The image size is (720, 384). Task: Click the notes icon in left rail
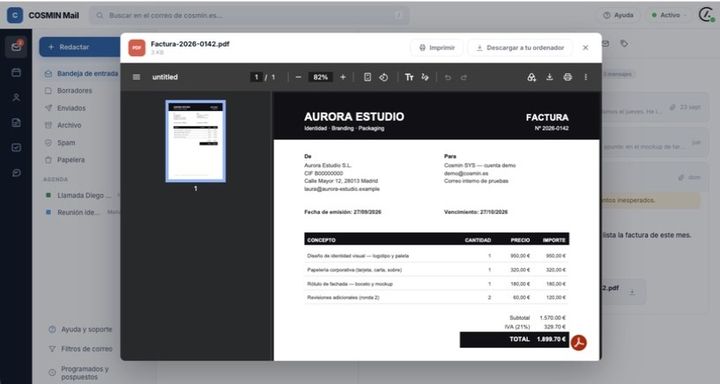[16, 123]
